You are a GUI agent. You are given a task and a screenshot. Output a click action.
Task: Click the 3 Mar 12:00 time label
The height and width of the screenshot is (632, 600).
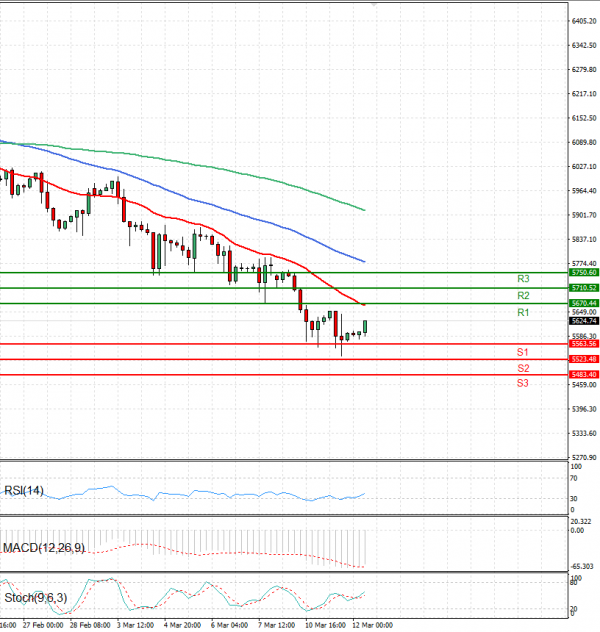click(x=135, y=625)
